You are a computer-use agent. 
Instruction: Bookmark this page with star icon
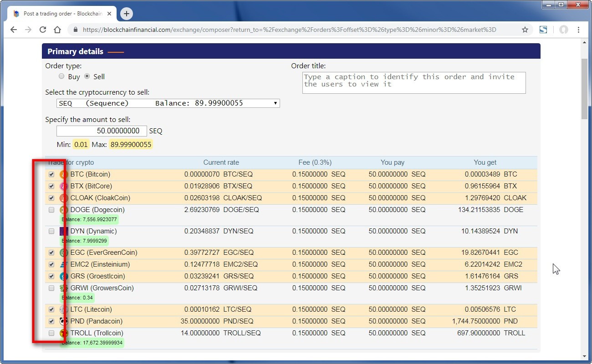pyautogui.click(x=525, y=30)
